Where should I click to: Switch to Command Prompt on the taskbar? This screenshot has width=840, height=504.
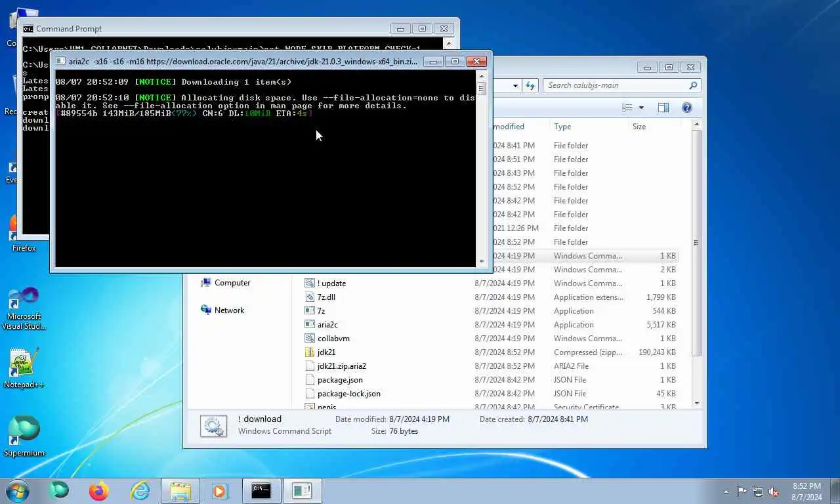click(261, 491)
